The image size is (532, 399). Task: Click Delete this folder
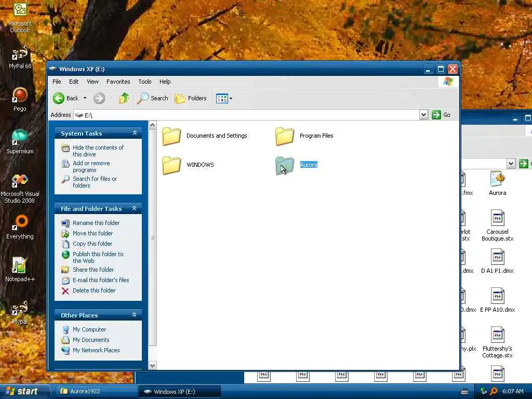94,290
